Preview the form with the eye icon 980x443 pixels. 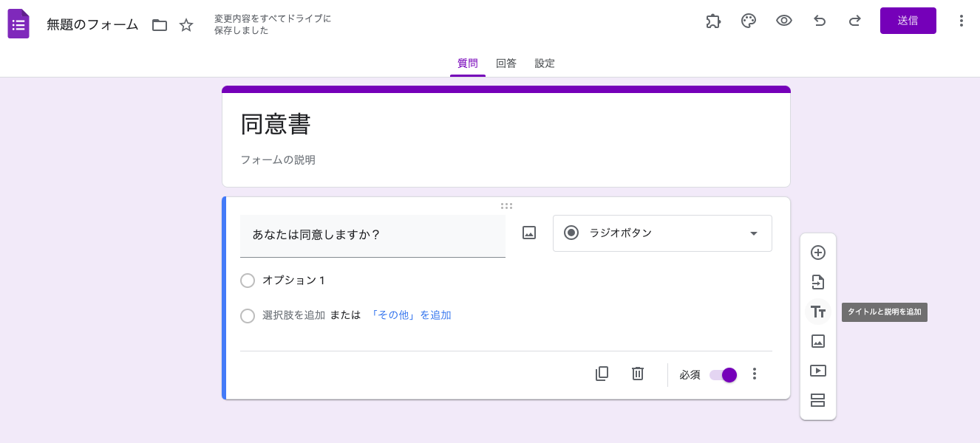[784, 21]
